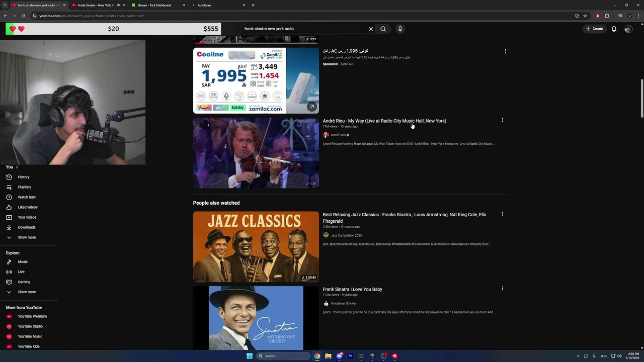Open YouTube notifications bell

coord(614,29)
